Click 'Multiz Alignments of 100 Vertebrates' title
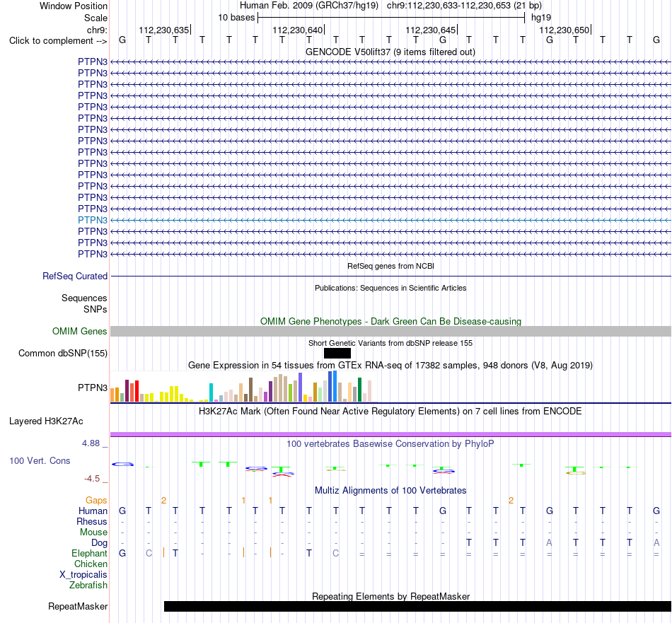672x623 pixels. pos(390,491)
